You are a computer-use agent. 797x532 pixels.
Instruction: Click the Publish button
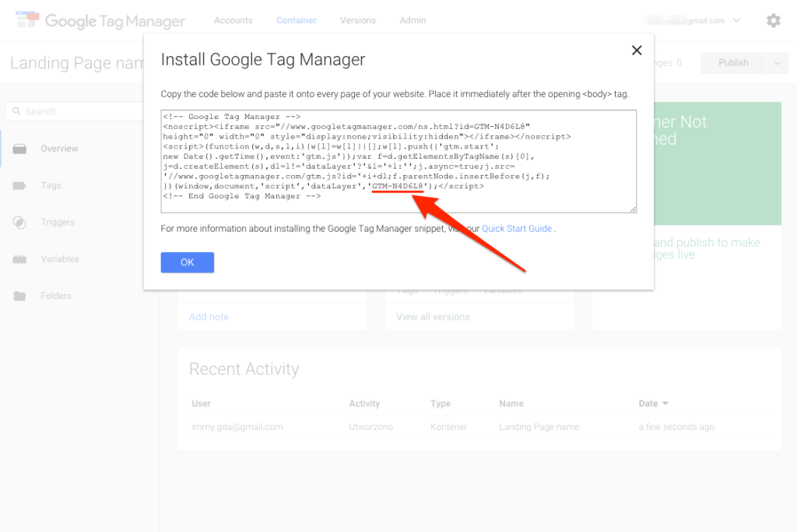pos(733,63)
